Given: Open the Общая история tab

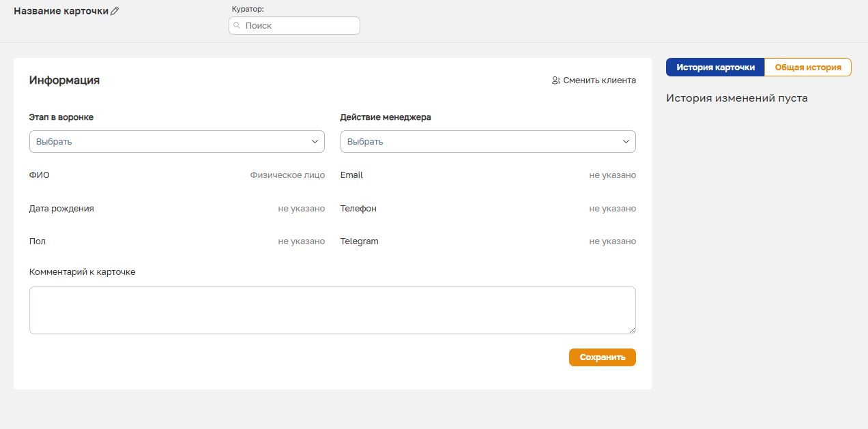Looking at the screenshot, I should (808, 68).
